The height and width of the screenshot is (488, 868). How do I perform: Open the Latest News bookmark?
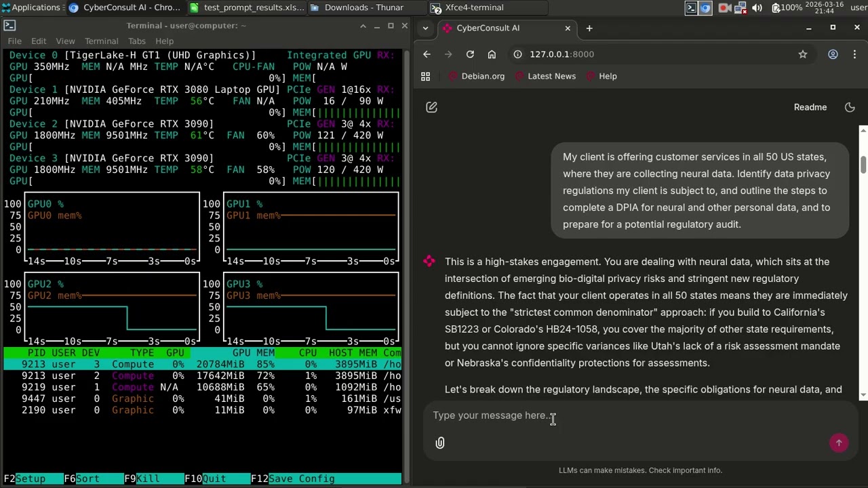tap(545, 77)
